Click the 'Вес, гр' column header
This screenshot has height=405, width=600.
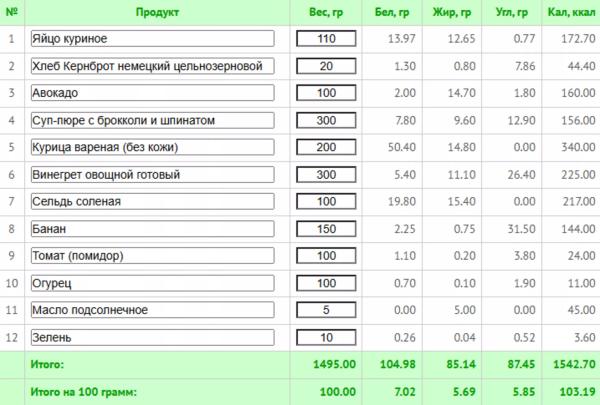coord(326,12)
